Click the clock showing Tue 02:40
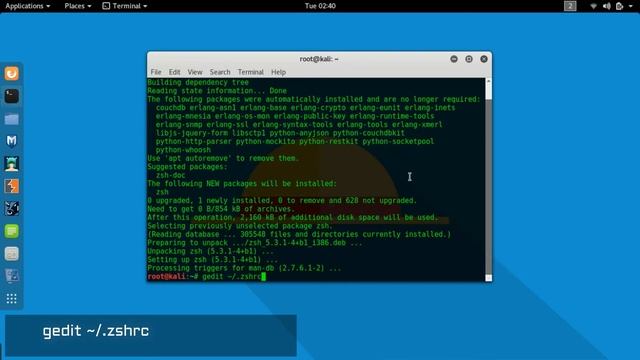 tap(320, 6)
